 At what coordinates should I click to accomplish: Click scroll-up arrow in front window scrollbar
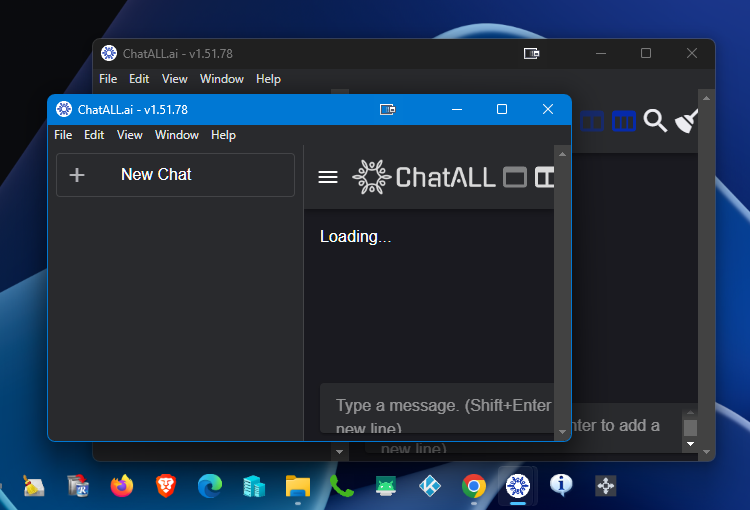click(x=562, y=154)
